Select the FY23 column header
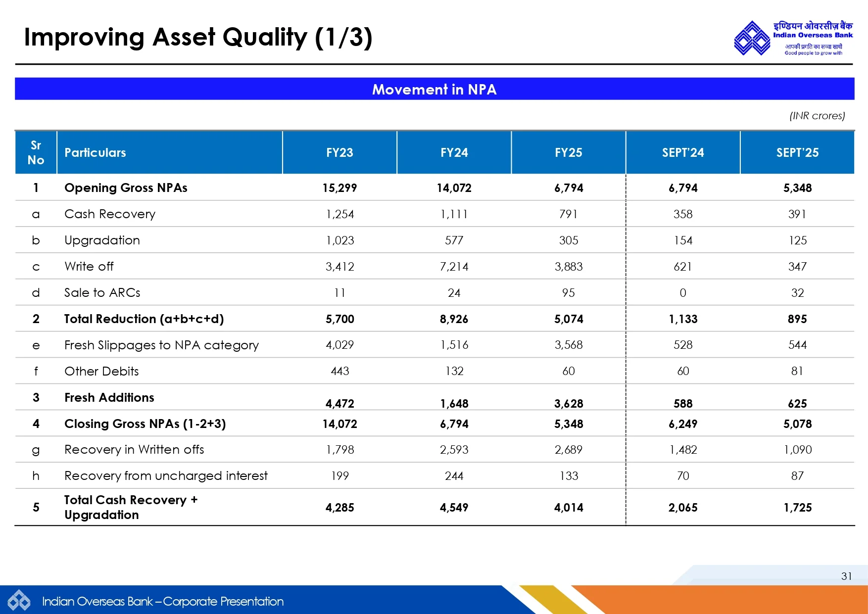868x614 pixels. pos(339,152)
